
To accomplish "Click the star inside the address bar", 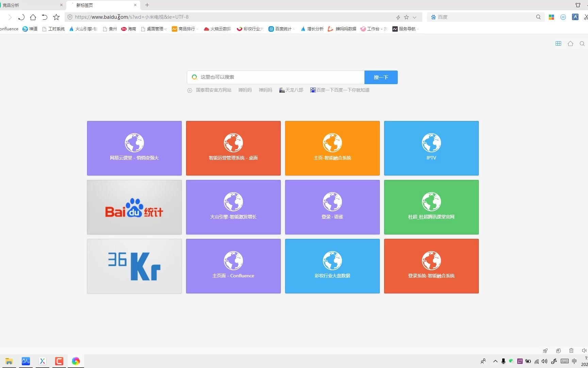I will [x=406, y=17].
